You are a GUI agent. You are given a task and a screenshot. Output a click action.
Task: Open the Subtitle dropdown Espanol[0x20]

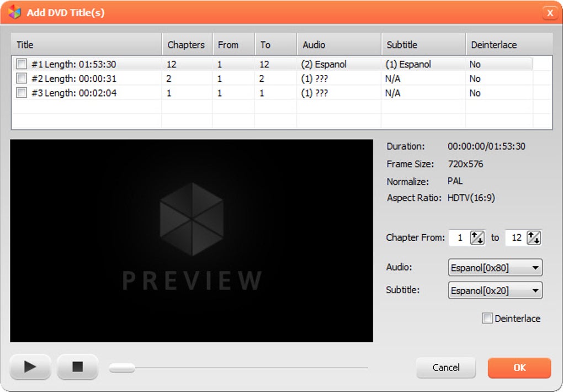[495, 290]
